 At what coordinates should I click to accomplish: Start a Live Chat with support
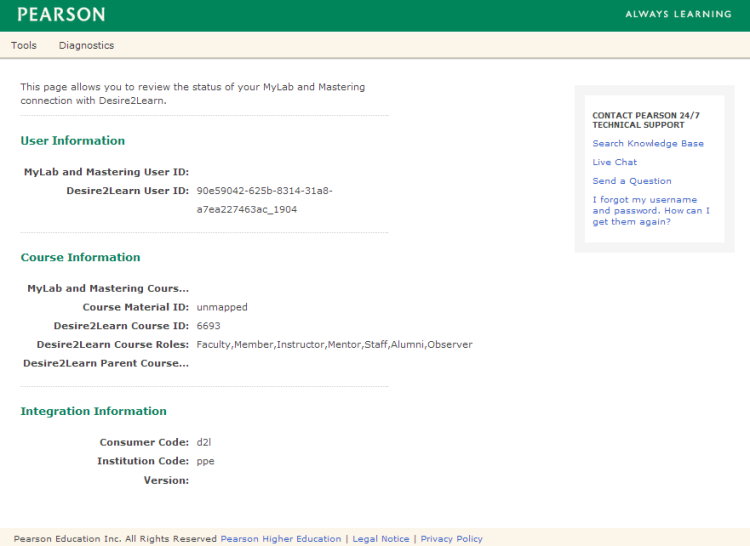tap(614, 162)
